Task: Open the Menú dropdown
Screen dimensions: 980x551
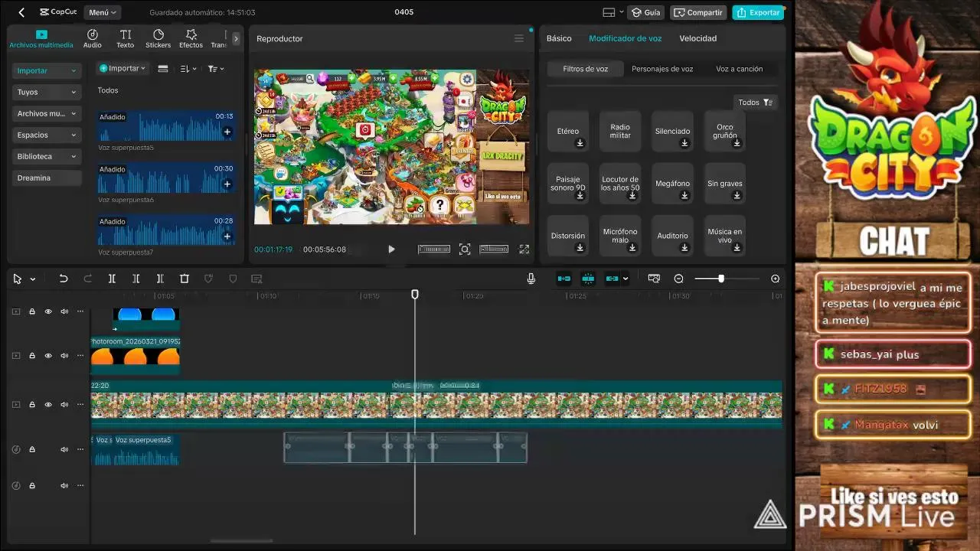Action: (103, 12)
